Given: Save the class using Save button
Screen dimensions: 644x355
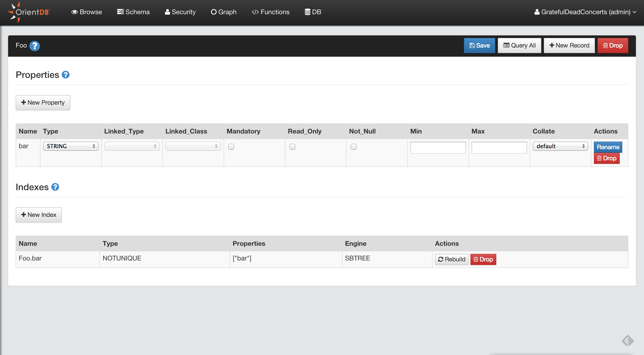Looking at the screenshot, I should [479, 46].
